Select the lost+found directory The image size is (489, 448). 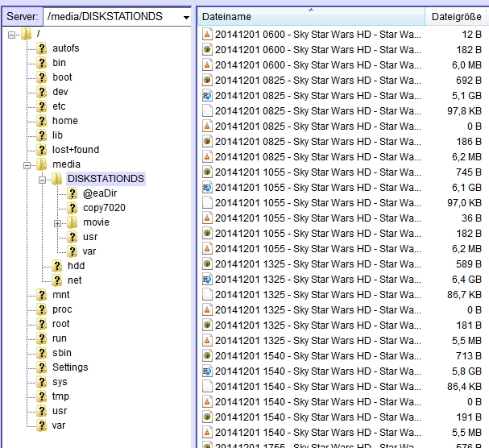click(x=76, y=150)
